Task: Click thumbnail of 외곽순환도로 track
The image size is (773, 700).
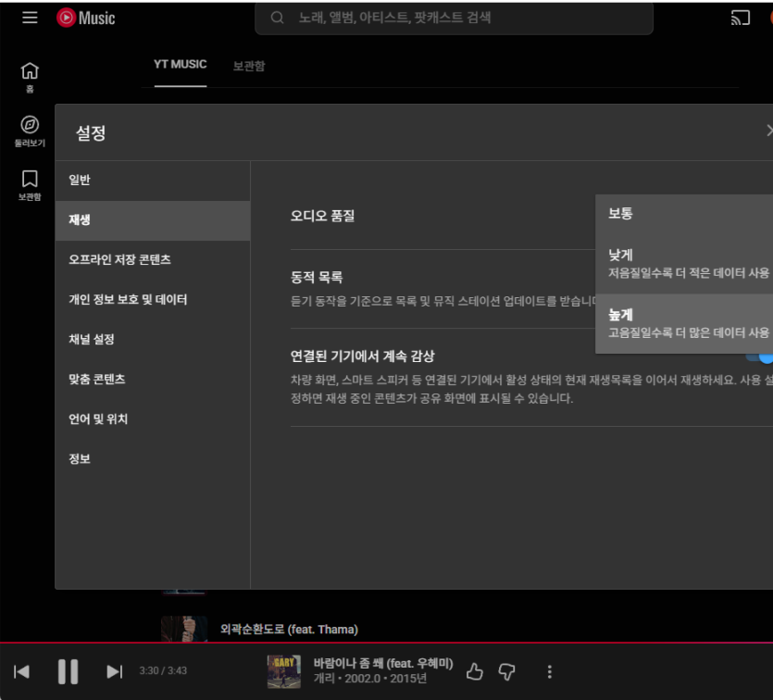Action: pos(184,629)
